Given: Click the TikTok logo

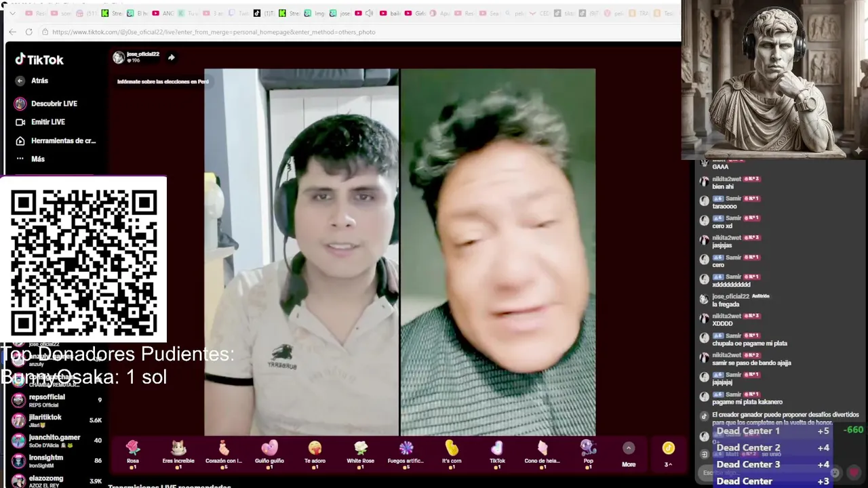Looking at the screenshot, I should click(x=39, y=60).
